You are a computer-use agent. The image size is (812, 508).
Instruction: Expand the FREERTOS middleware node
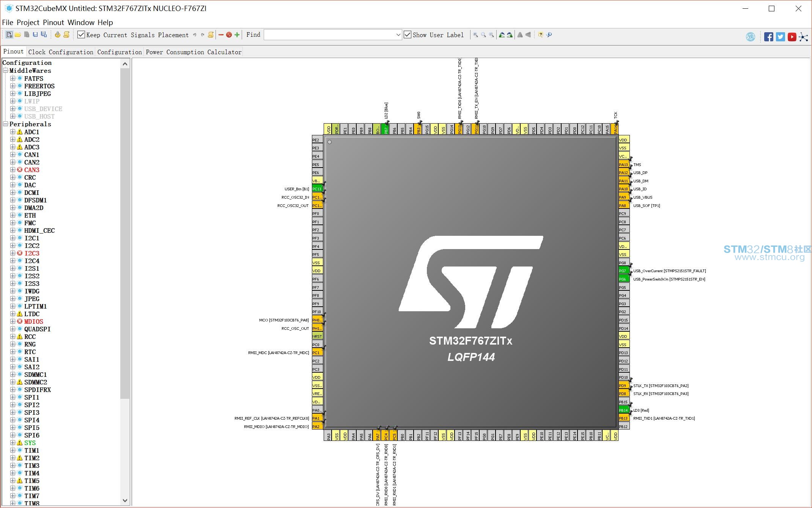click(13, 86)
